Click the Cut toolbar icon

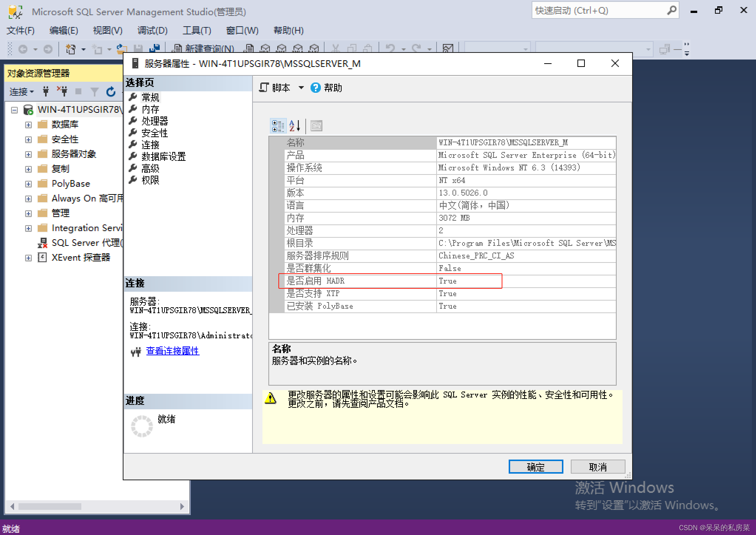(336, 49)
